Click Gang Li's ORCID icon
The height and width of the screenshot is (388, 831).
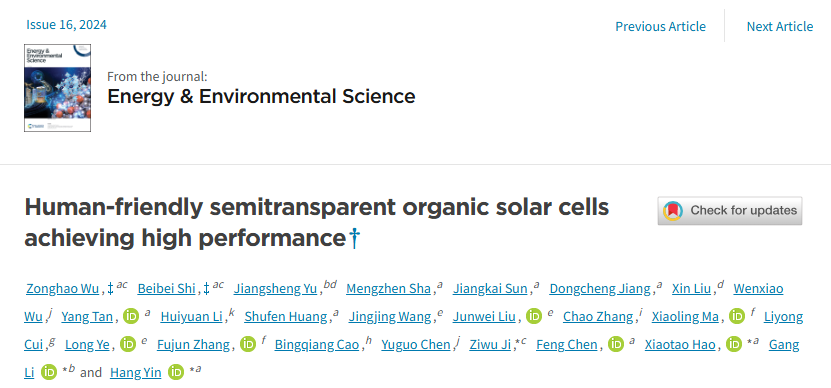click(49, 373)
